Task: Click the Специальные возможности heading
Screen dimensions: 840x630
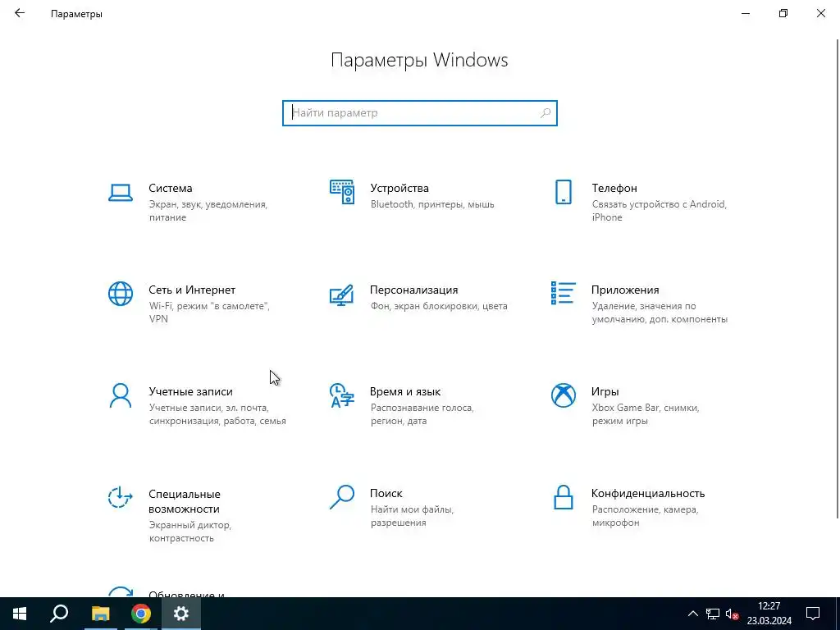Action: coord(185,501)
